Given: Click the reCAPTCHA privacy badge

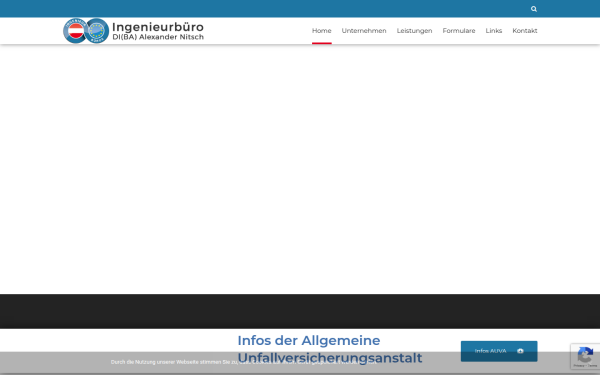Looking at the screenshot, I should pos(585,356).
